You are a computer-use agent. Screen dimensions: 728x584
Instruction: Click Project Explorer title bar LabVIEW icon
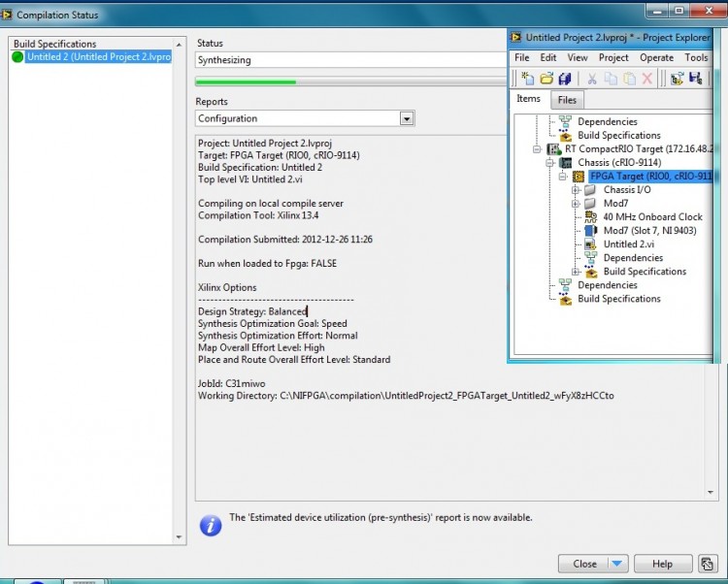click(x=515, y=37)
